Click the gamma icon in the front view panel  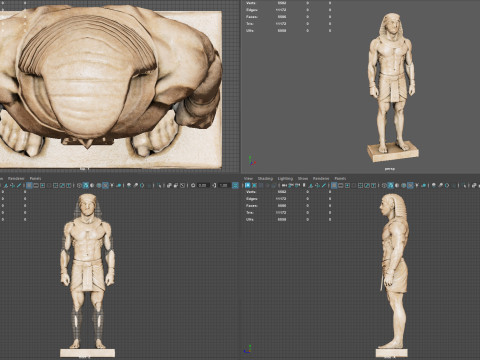pyautogui.click(x=214, y=185)
